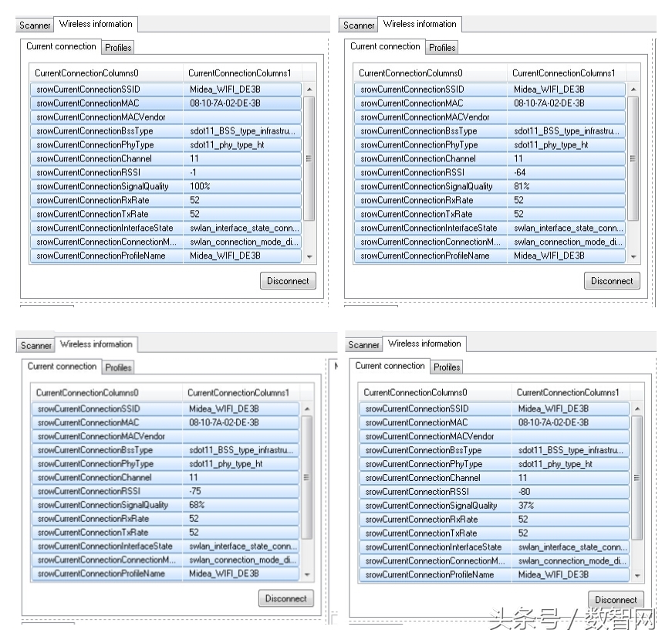Select Current connection tab in the RSSI -64 panel

(385, 46)
